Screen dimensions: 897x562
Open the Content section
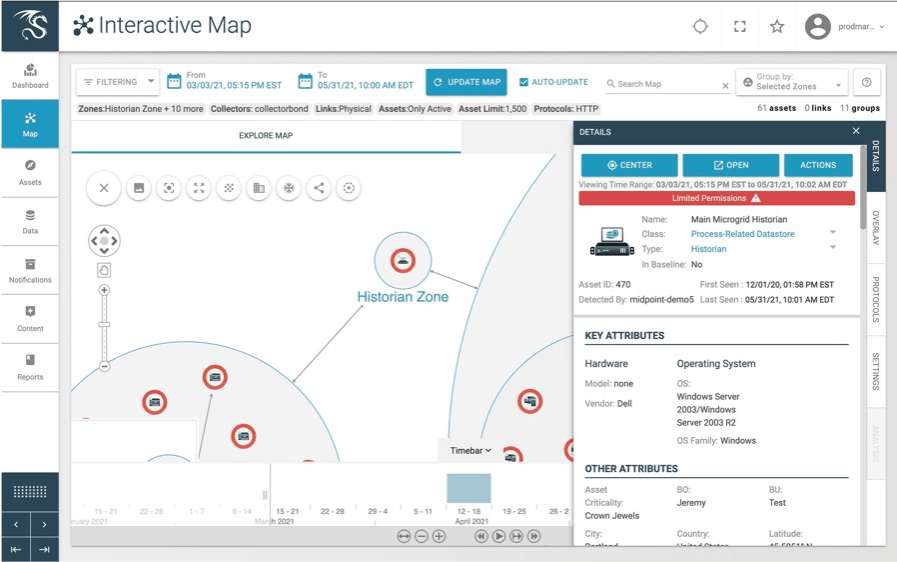pyautogui.click(x=30, y=319)
